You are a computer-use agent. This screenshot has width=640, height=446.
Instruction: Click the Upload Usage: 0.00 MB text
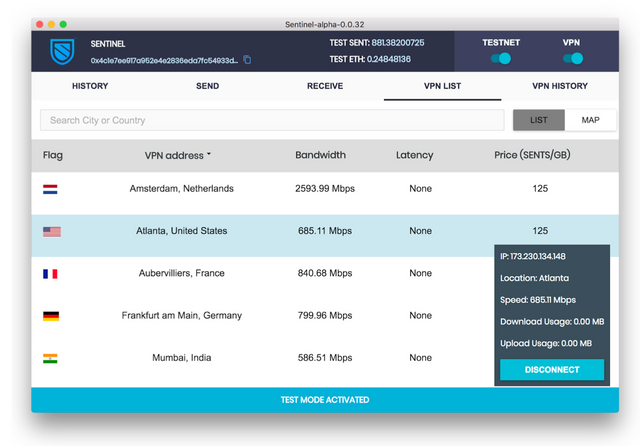pyautogui.click(x=546, y=344)
